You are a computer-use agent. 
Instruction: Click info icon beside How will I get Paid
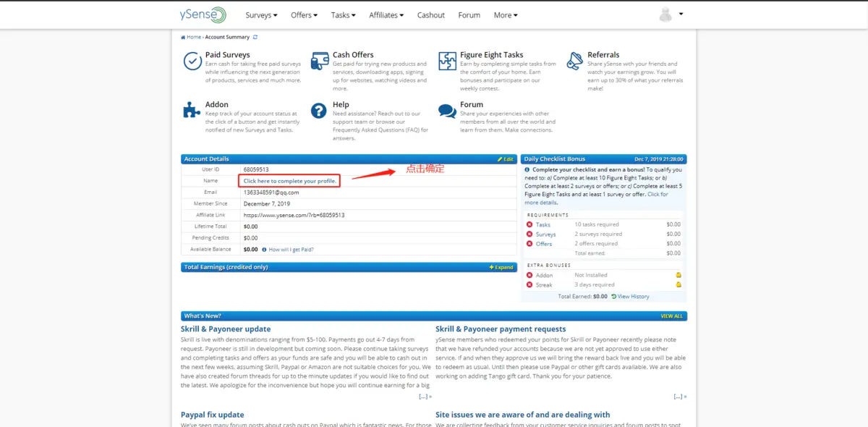coord(264,250)
